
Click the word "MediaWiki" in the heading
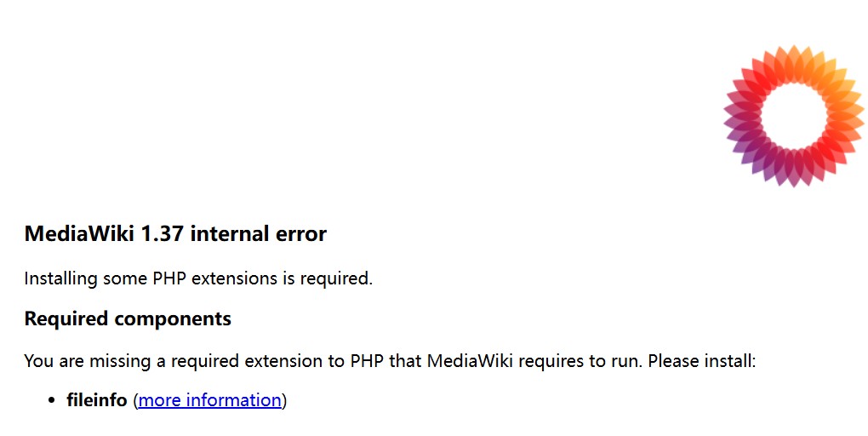coord(79,234)
